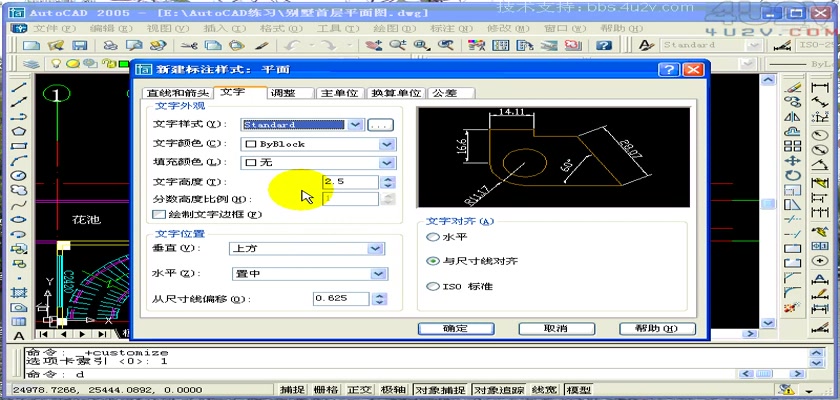
Task: Select the Revision Cloud tool
Action: tap(19, 190)
